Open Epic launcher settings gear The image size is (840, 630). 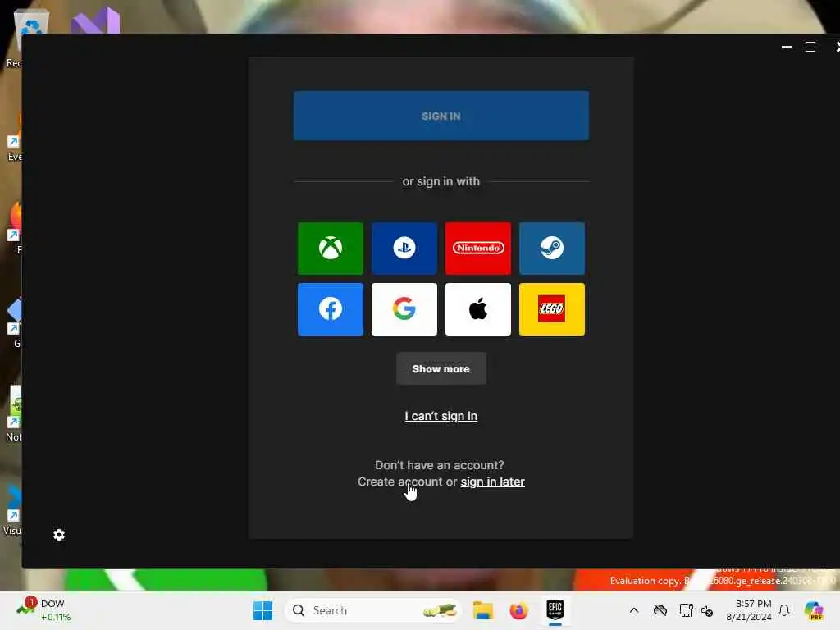pyautogui.click(x=59, y=535)
